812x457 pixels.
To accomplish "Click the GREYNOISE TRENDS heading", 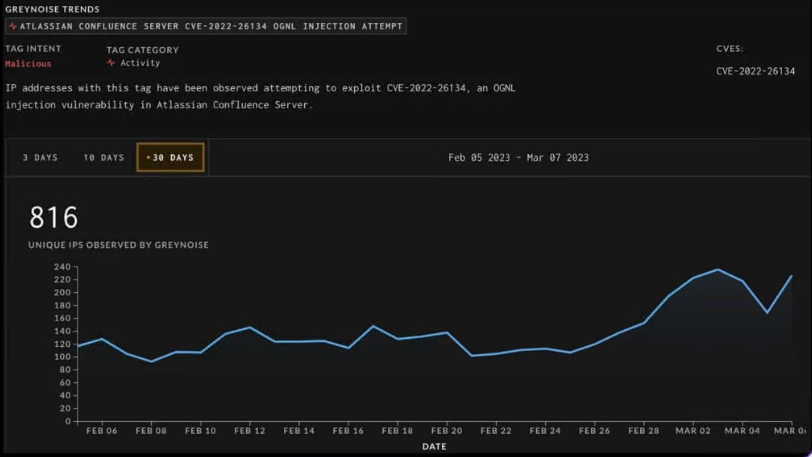I will click(x=52, y=9).
